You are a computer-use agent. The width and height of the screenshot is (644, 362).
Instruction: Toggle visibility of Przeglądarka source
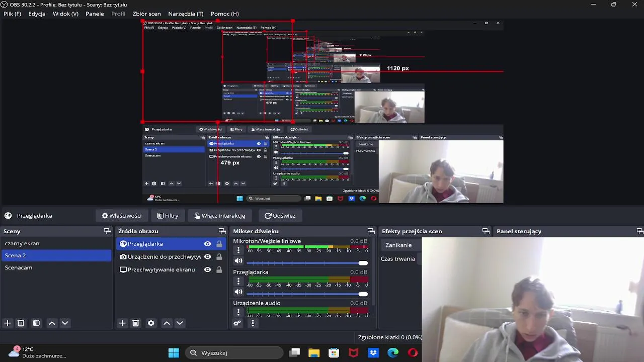click(207, 244)
